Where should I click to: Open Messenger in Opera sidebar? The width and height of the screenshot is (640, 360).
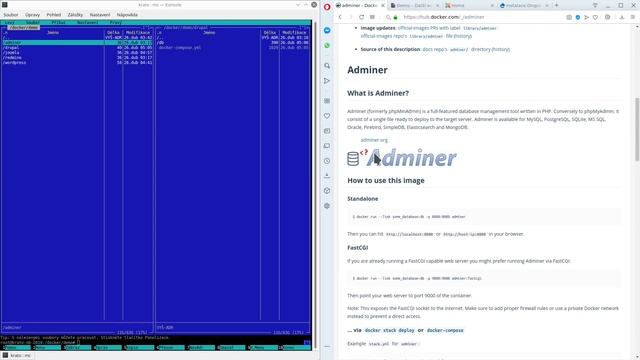(x=327, y=31)
